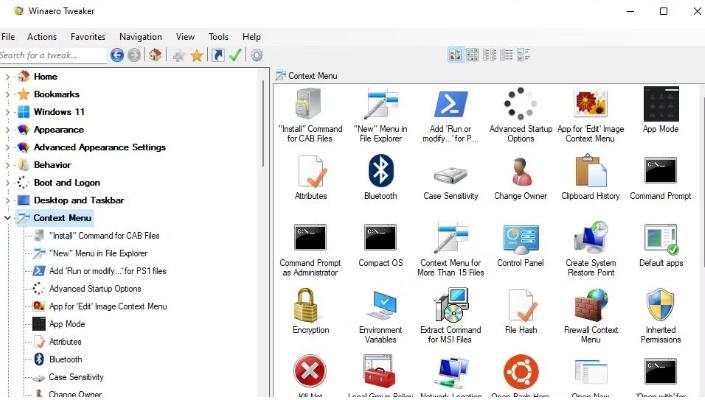This screenshot has width=705, height=400.
Task: Click the Forward navigation arrow in toolbar
Action: 134,55
